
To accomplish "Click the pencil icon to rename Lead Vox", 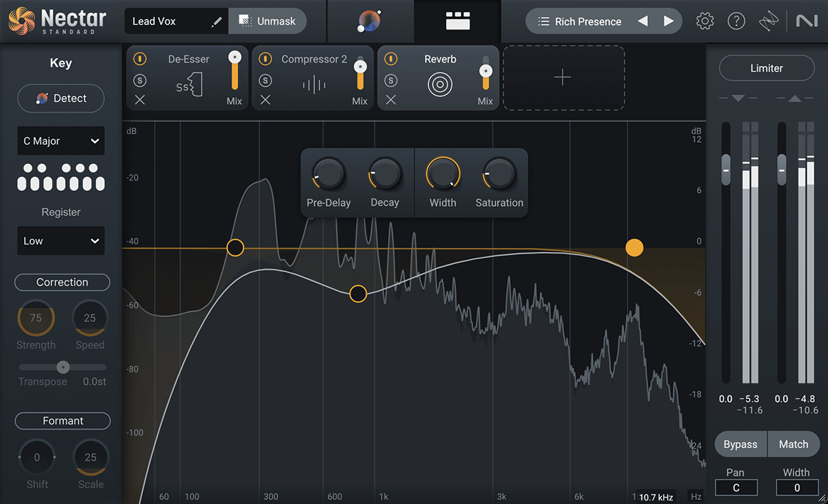I will 217,21.
